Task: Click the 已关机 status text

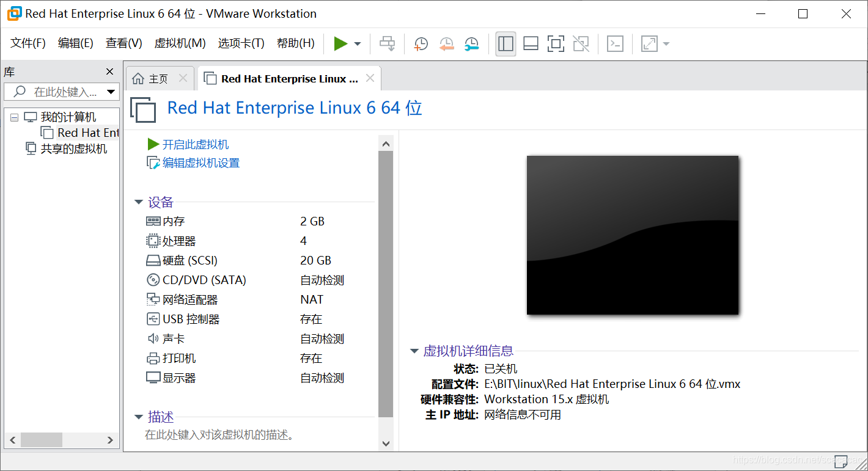Action: (x=501, y=369)
